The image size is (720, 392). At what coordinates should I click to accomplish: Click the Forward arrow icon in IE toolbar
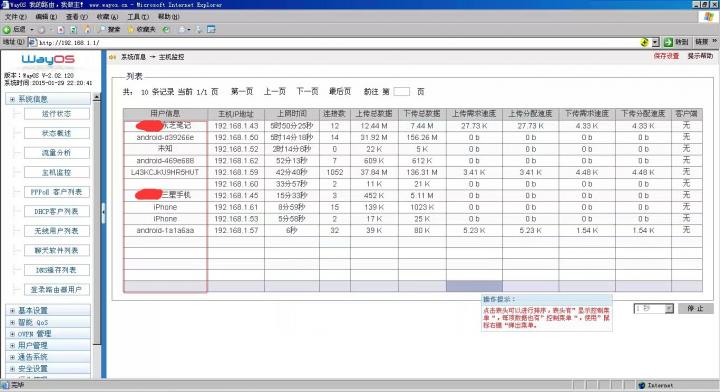pos(42,29)
